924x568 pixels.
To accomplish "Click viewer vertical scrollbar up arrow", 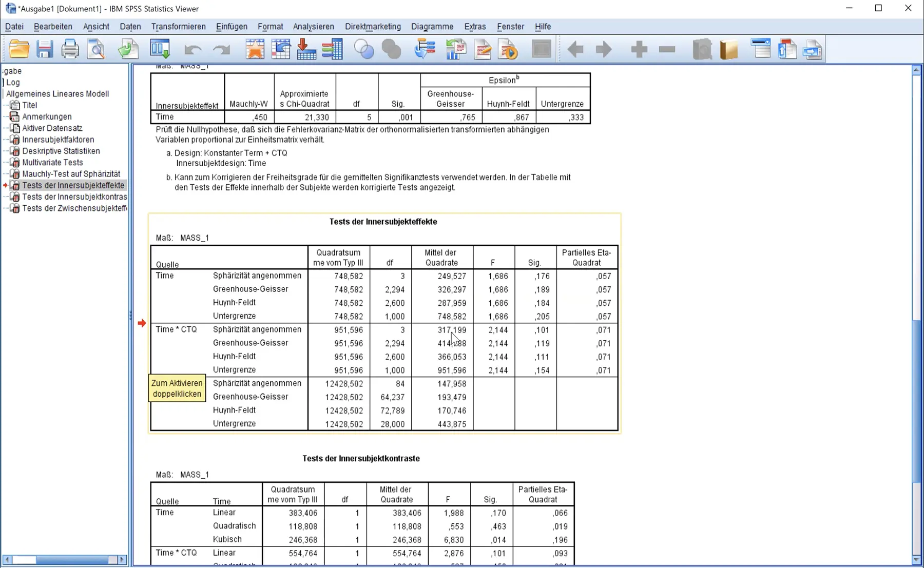I will point(916,70).
